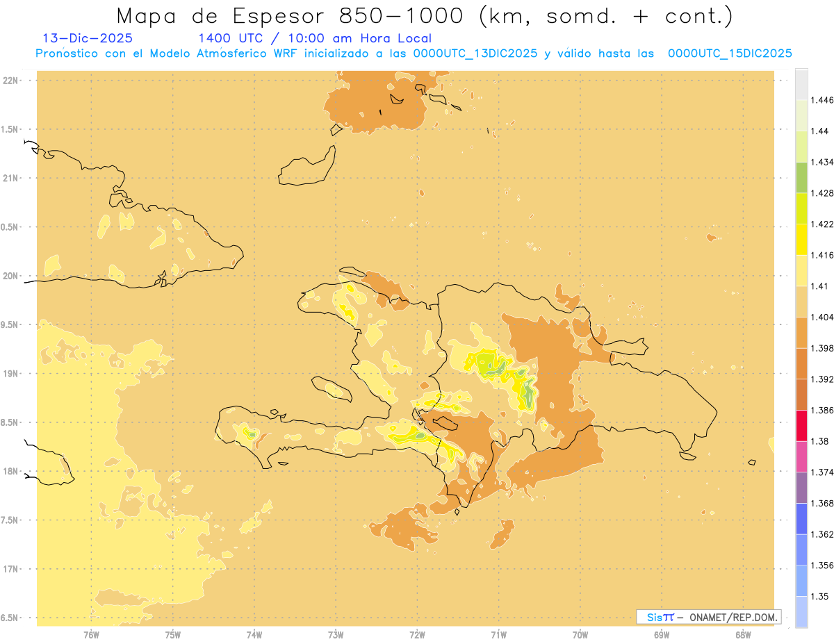Click the longitude label '72W'

418,634
